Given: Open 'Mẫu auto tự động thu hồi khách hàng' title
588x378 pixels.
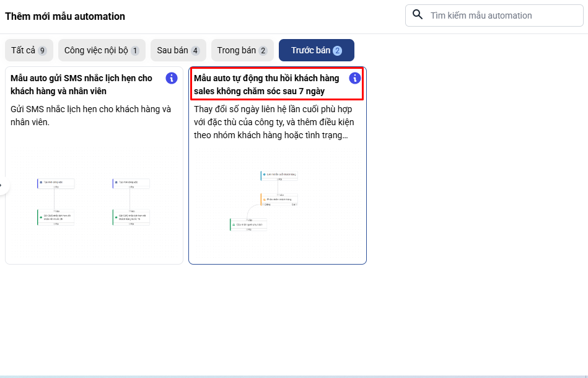Looking at the screenshot, I should [266, 84].
